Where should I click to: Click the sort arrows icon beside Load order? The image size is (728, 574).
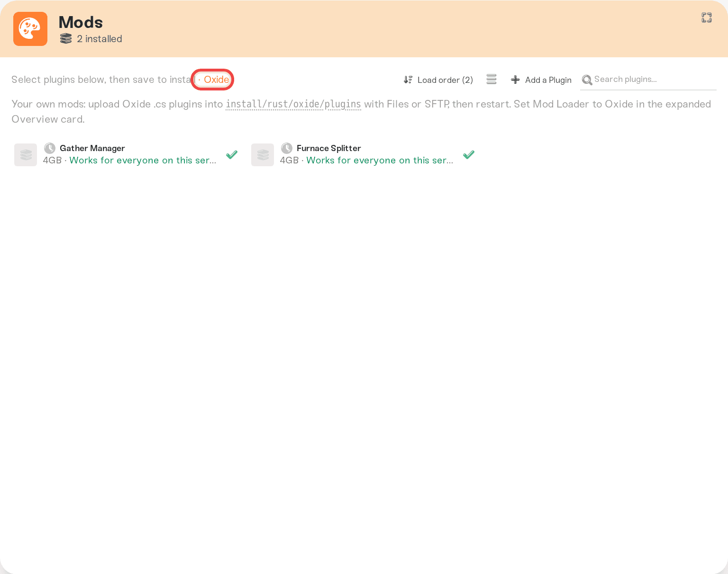tap(408, 80)
